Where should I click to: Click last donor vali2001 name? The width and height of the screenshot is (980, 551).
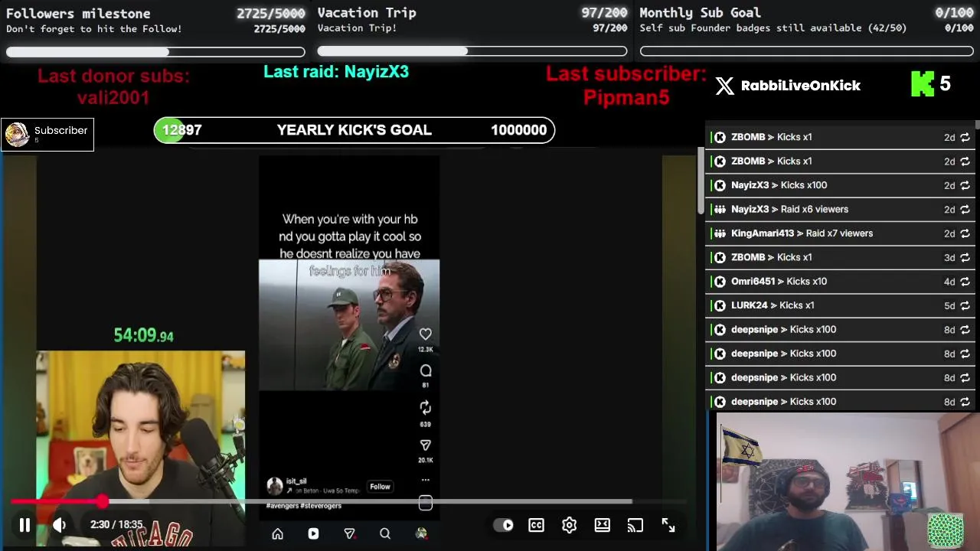pyautogui.click(x=113, y=98)
